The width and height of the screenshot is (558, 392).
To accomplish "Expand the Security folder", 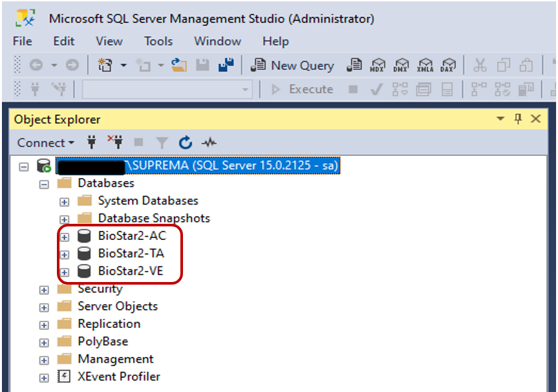I will [44, 290].
